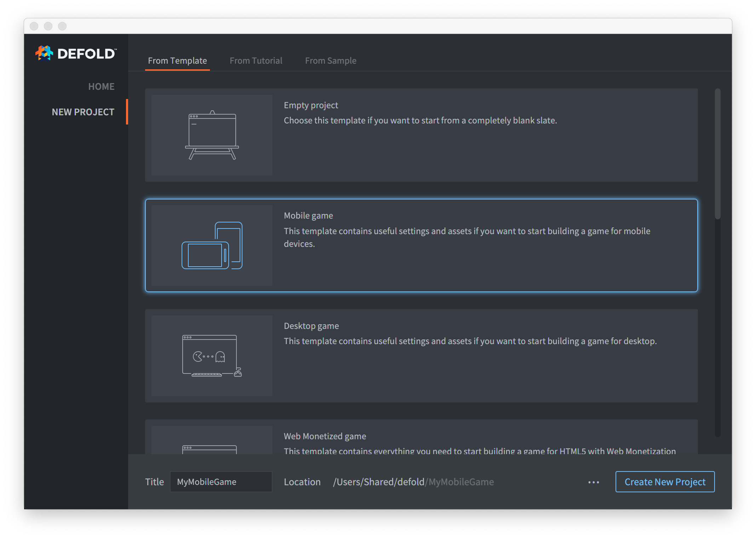Select the Web Monetized game template icon
Viewport: 756px width, 539px height.
point(212,449)
